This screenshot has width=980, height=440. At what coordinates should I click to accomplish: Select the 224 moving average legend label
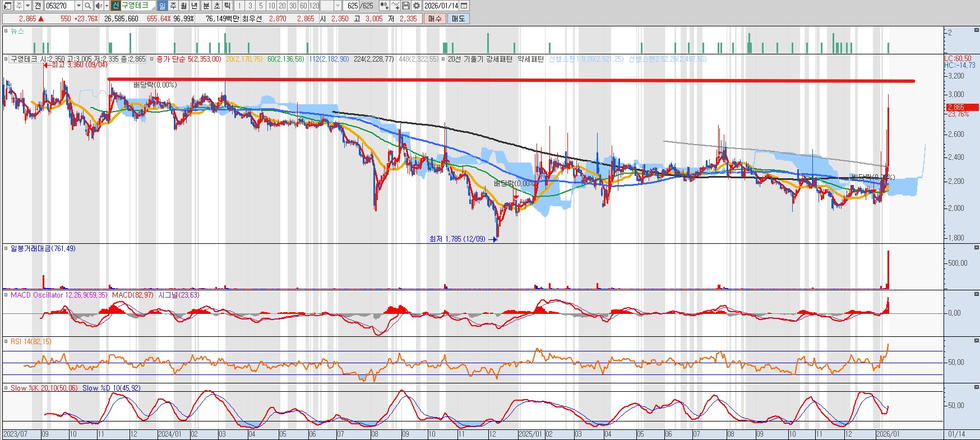point(373,59)
